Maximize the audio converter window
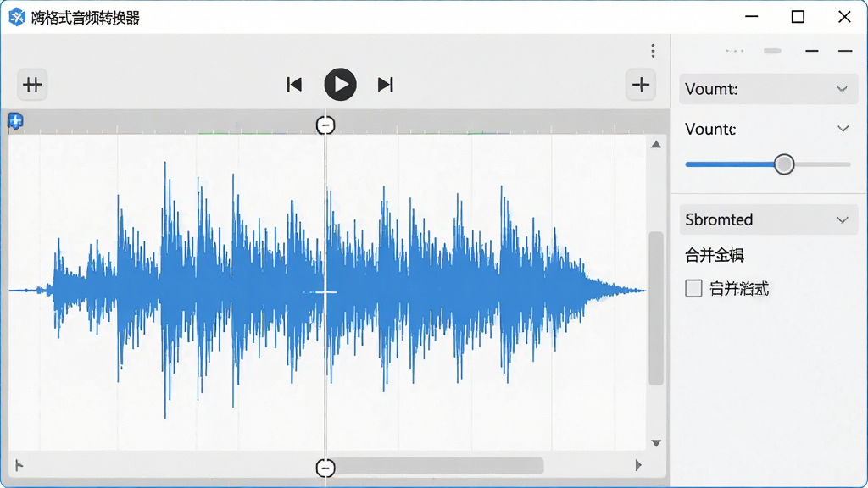 (x=798, y=17)
